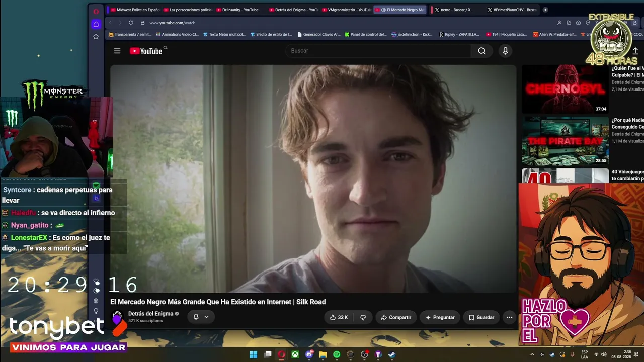Viewport: 644px width, 362px height.
Task: Open Opera sidebar home icon
Action: click(x=96, y=24)
